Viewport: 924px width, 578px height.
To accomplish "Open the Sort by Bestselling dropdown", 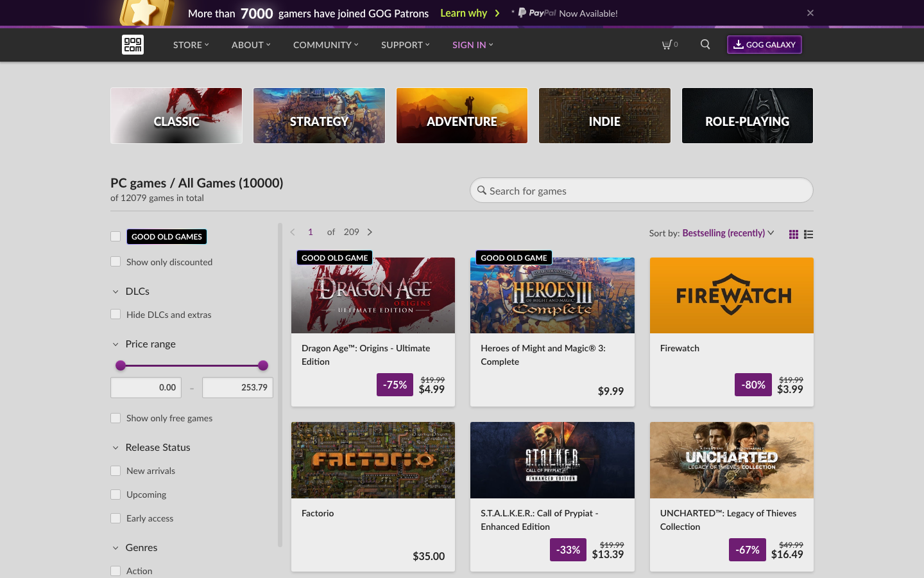I will 728,233.
